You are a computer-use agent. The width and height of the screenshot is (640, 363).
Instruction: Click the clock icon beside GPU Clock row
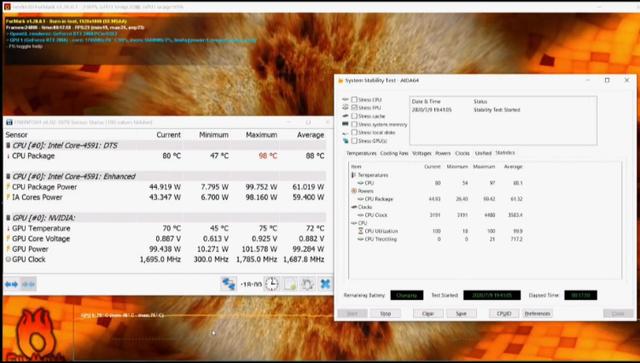click(x=8, y=259)
